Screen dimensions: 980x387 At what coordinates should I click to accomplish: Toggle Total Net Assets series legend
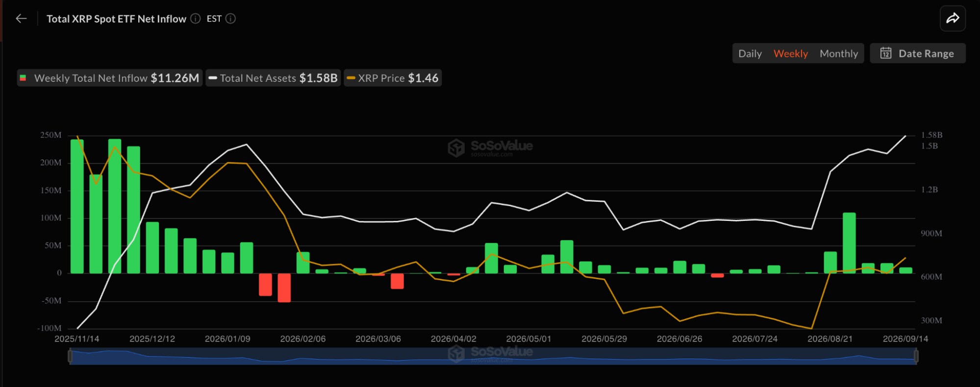[273, 78]
